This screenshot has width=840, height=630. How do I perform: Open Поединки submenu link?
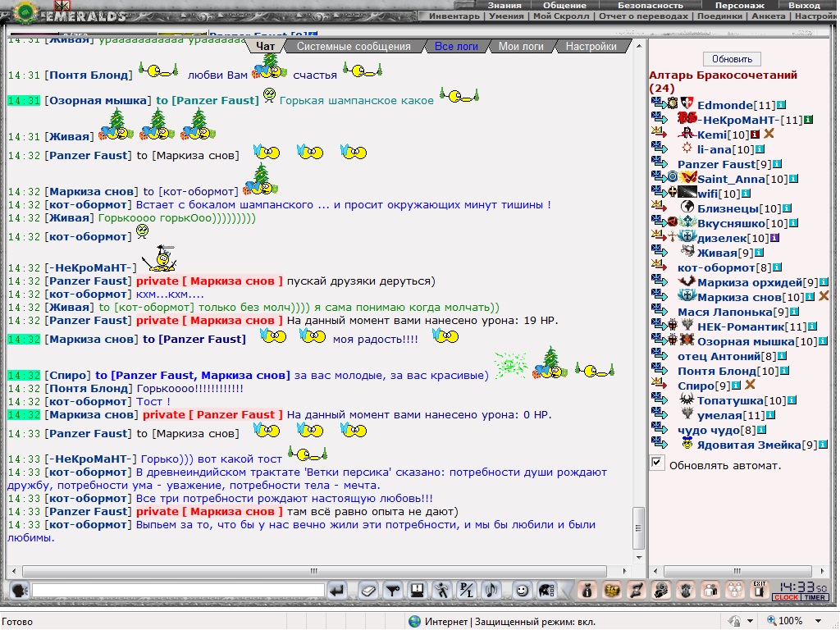point(720,16)
